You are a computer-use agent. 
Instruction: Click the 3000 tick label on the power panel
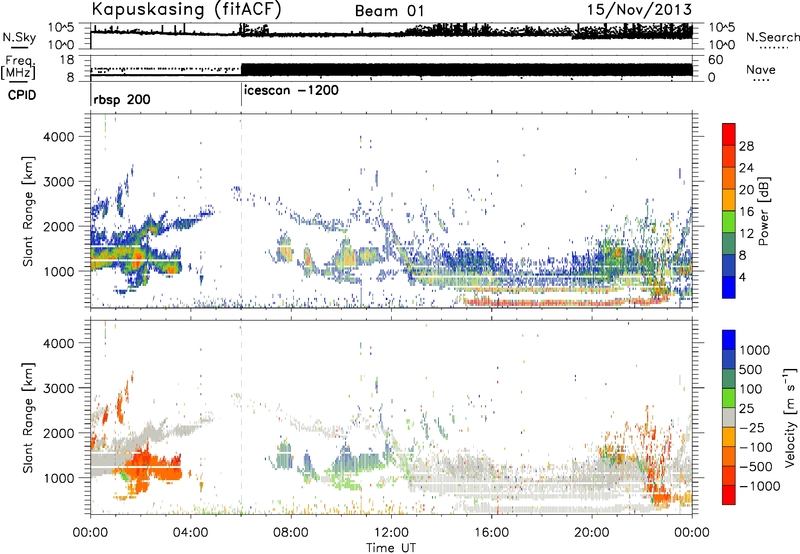[59, 182]
